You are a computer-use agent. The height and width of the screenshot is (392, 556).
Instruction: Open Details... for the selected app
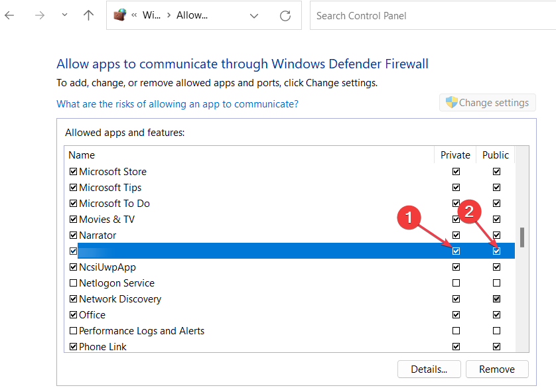click(429, 369)
